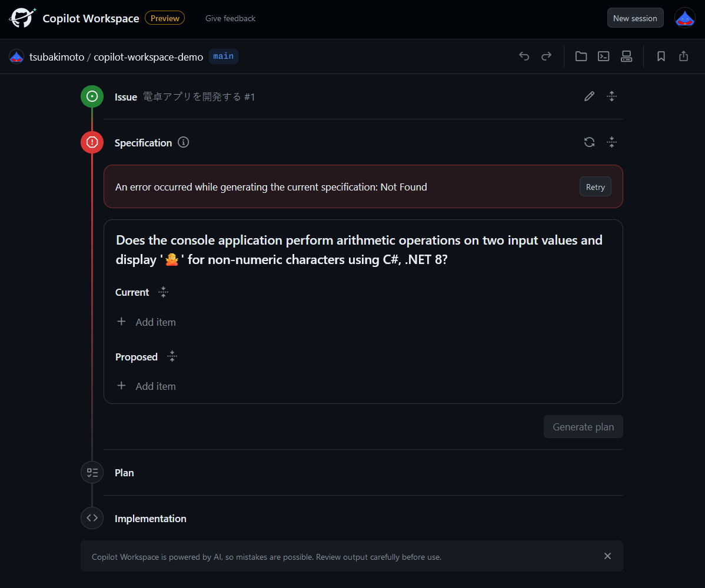This screenshot has width=705, height=588.
Task: Select the main branch label
Action: [224, 56]
